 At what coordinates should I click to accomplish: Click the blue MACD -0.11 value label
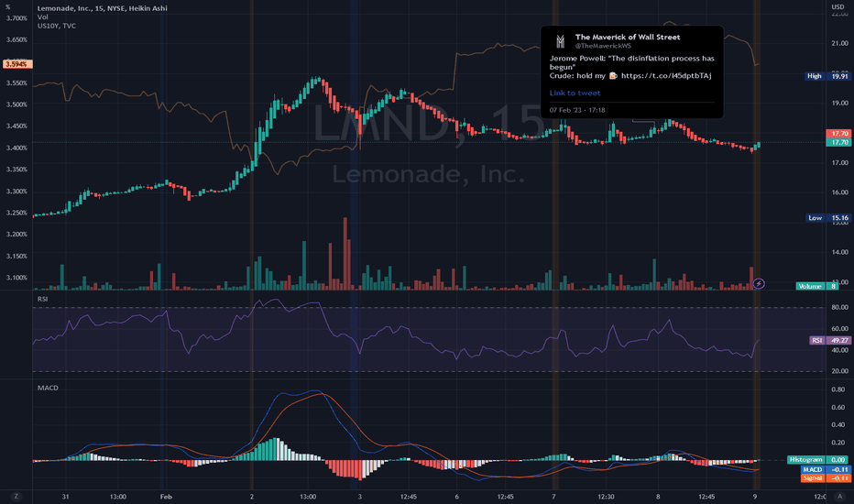pyautogui.click(x=825, y=470)
